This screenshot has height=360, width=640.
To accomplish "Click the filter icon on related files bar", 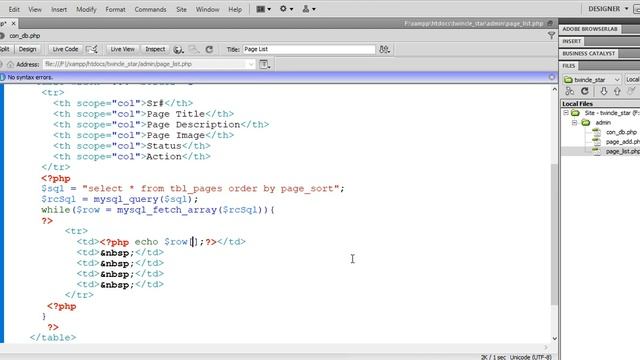I will coord(551,36).
